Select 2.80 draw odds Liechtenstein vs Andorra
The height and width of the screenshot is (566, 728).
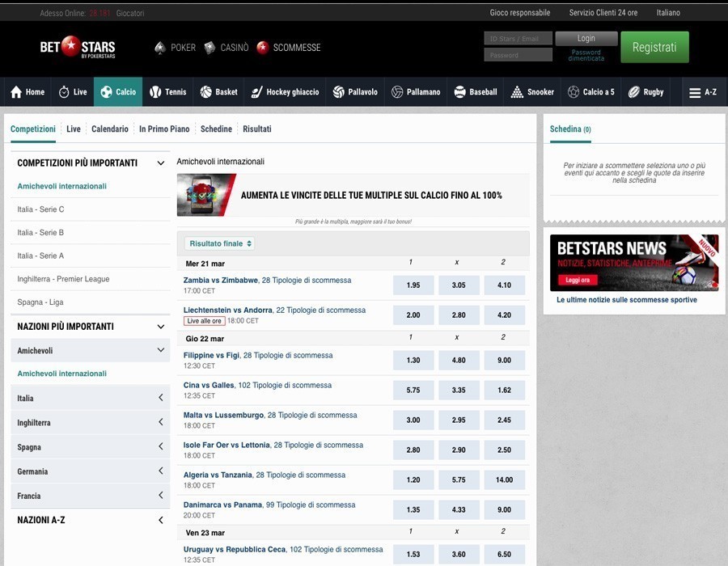click(459, 315)
